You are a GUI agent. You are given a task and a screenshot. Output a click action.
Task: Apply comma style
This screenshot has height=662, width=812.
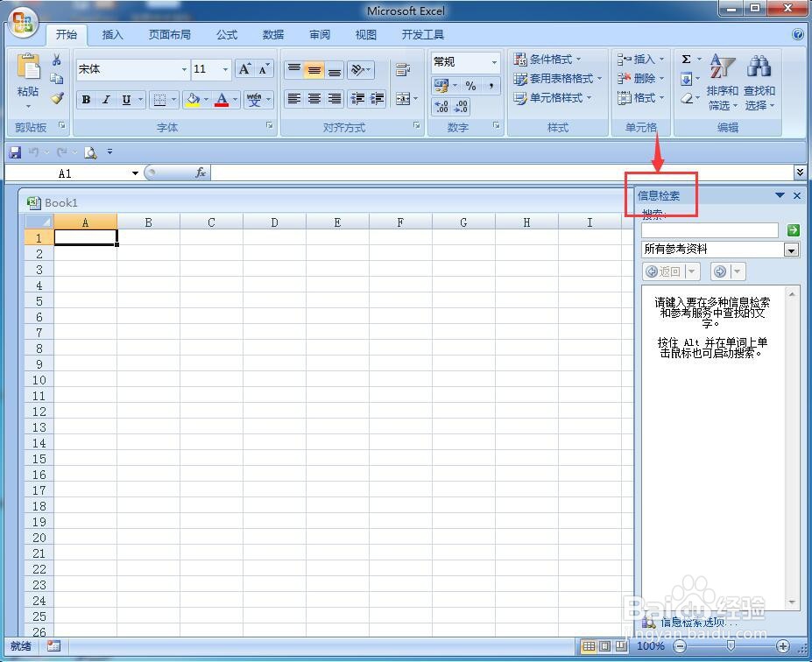[x=491, y=86]
